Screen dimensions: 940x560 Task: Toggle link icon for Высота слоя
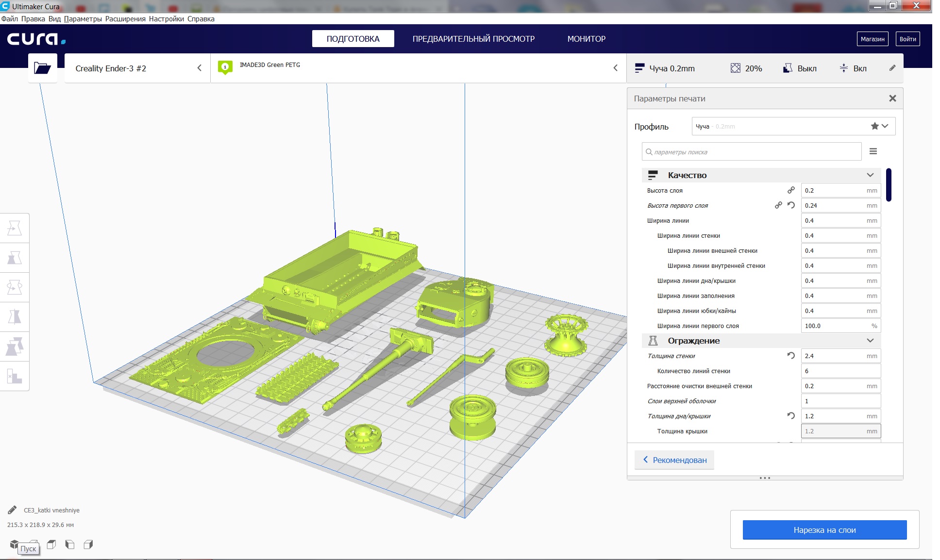point(791,190)
